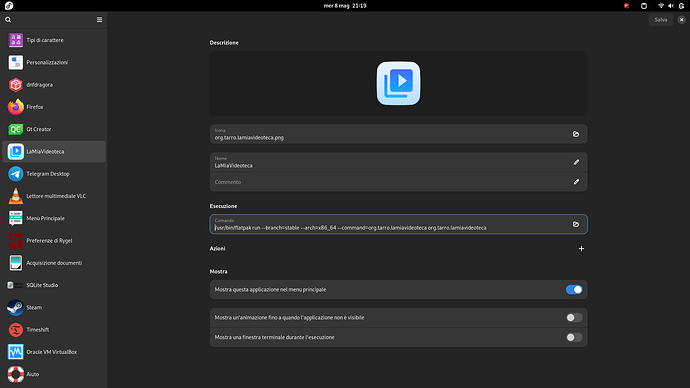The width and height of the screenshot is (690, 388).
Task: Select the Menù Principale app icon
Action: click(16, 218)
